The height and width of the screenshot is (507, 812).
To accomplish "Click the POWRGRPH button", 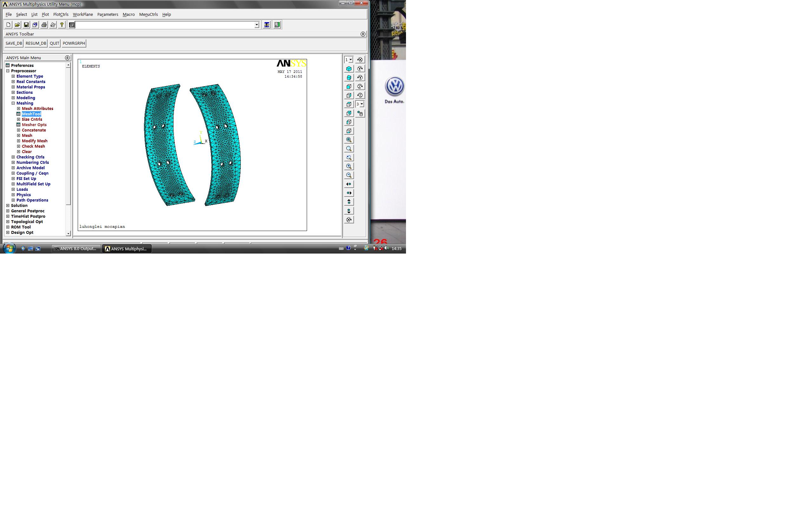I will point(74,43).
